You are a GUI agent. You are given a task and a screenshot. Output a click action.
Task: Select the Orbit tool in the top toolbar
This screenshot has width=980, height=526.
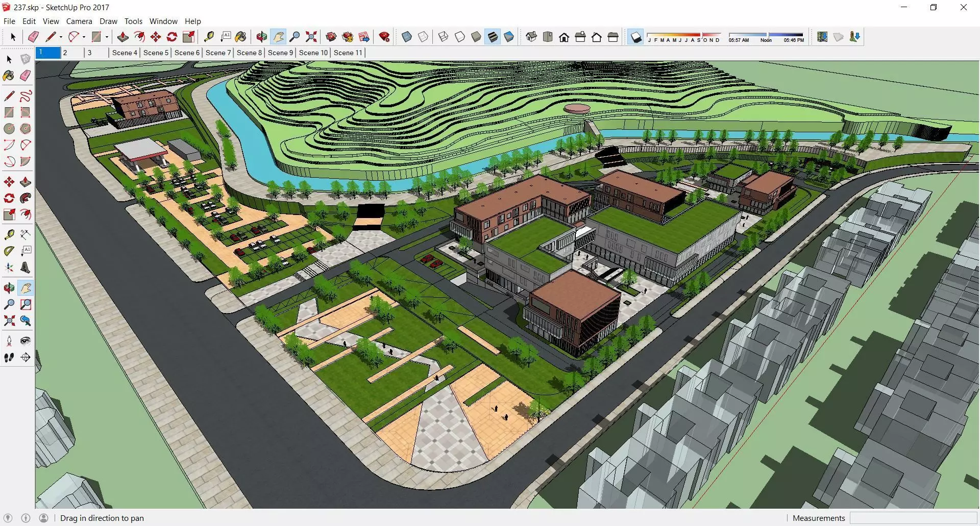pyautogui.click(x=262, y=37)
